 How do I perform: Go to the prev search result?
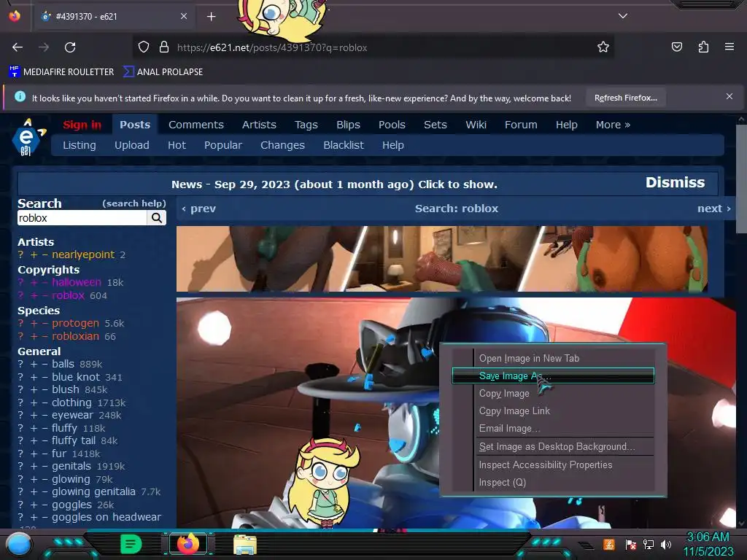tap(198, 209)
